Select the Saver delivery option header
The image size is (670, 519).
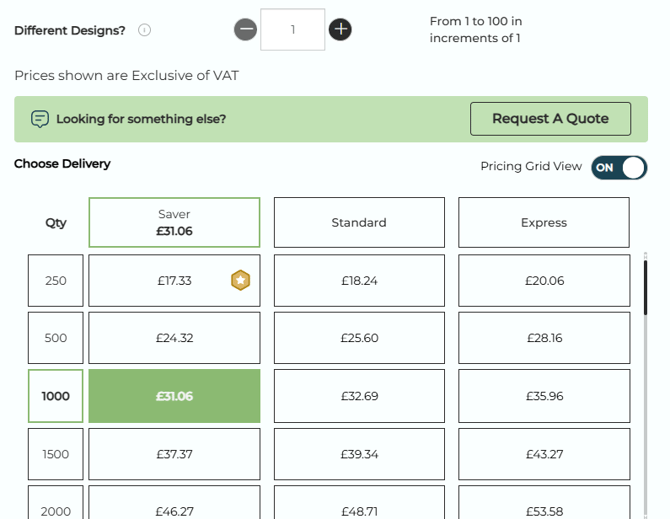click(x=174, y=222)
